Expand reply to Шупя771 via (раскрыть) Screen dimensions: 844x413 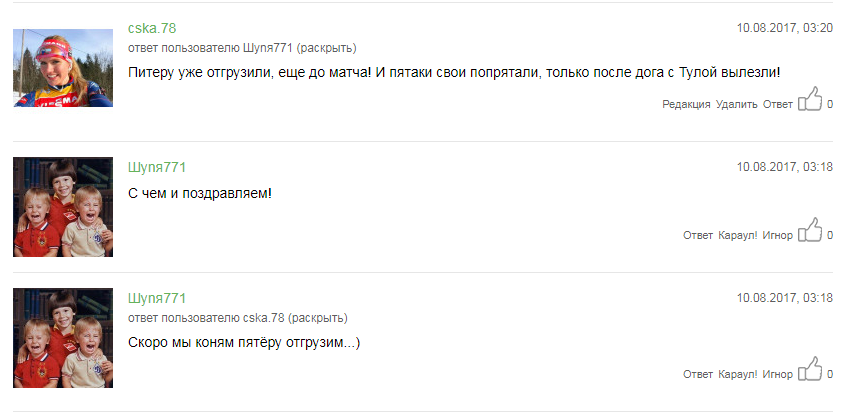327,48
